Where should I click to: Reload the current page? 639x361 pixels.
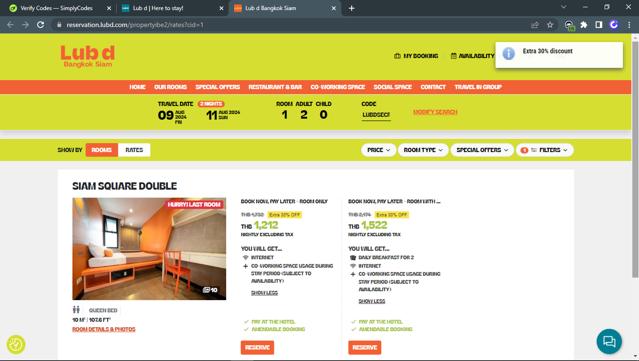click(40, 25)
